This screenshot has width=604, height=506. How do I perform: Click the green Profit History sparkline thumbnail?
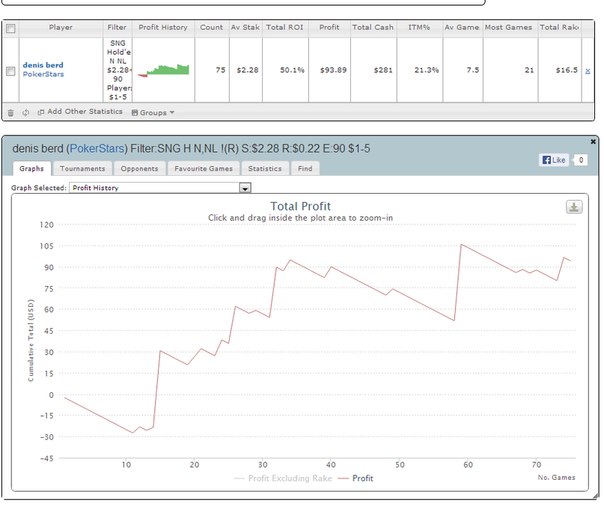163,70
